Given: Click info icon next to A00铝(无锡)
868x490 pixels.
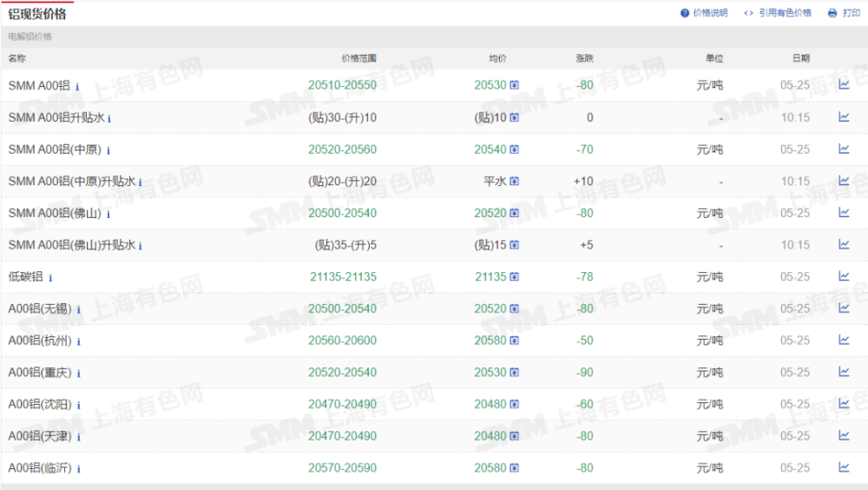Looking at the screenshot, I should coord(79,310).
